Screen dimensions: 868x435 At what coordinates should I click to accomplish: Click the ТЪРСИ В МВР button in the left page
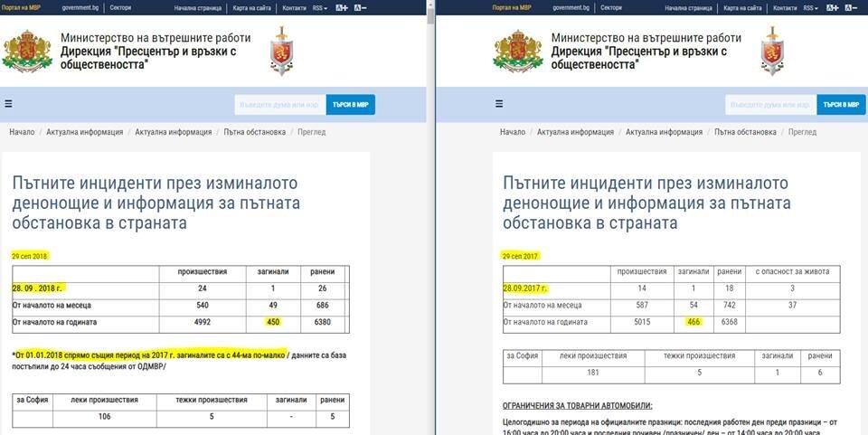[351, 105]
